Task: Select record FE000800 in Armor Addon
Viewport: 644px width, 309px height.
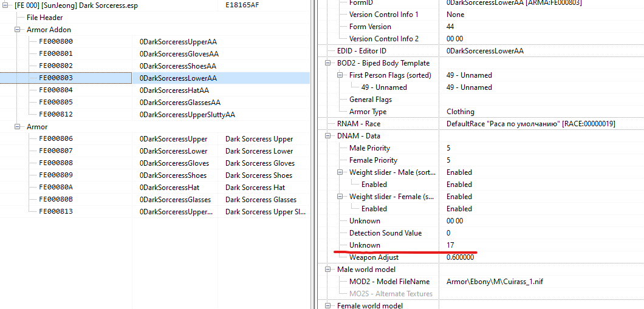Action: 56,41
